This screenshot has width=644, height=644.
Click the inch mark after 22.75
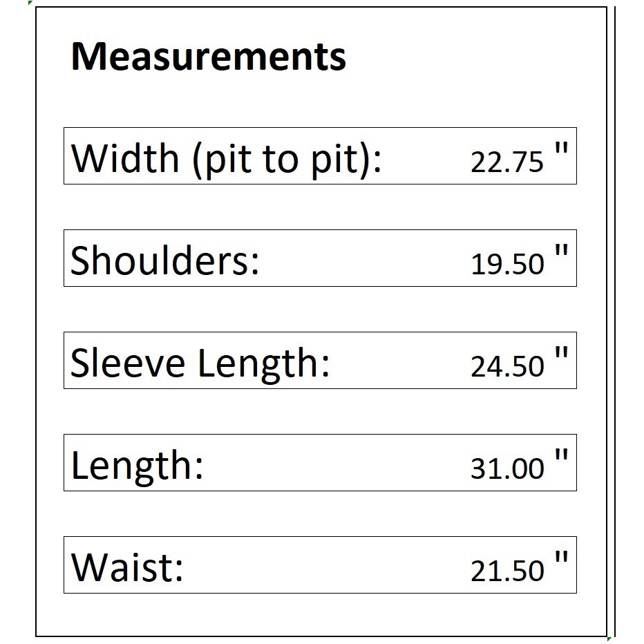click(x=562, y=148)
